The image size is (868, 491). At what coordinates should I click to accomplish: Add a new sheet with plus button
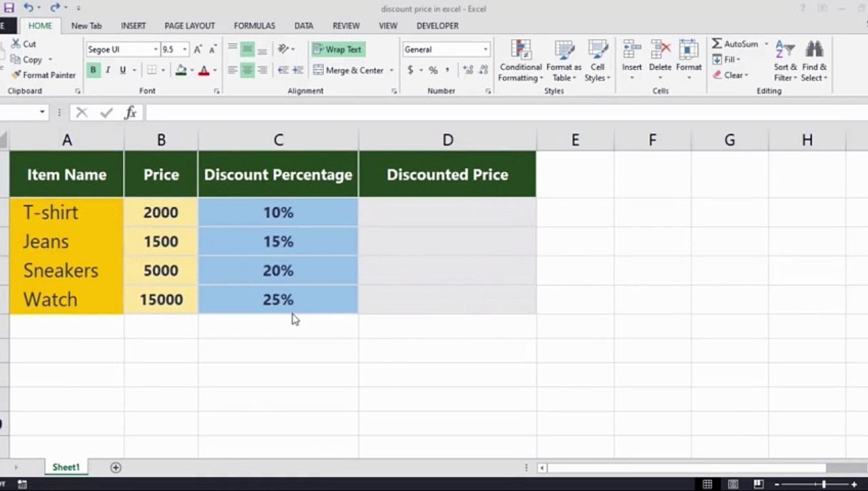click(x=116, y=467)
